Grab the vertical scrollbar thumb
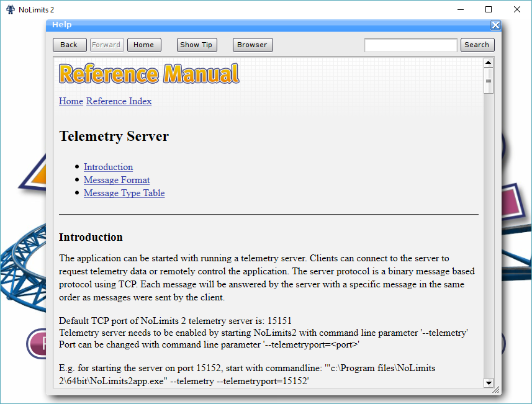Image resolution: width=532 pixels, height=404 pixels. (488, 81)
